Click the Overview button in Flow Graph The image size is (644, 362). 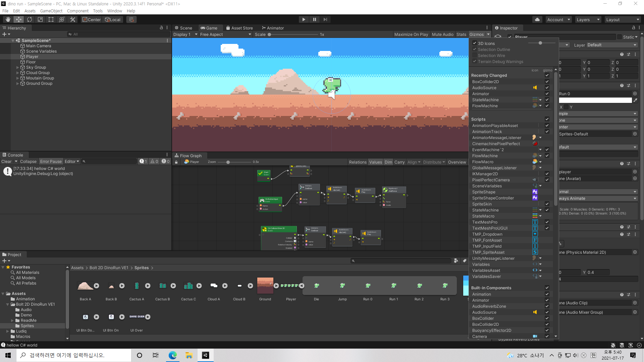[457, 162]
